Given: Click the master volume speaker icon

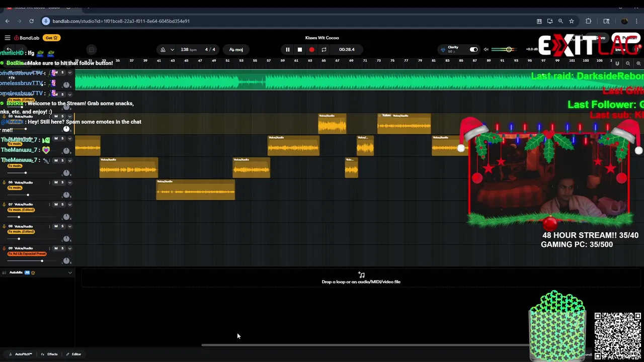Looking at the screenshot, I should (x=486, y=49).
